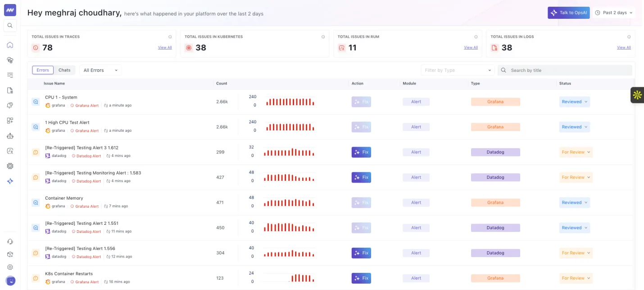Open the 1 High CPU Test Alert title

pos(67,123)
